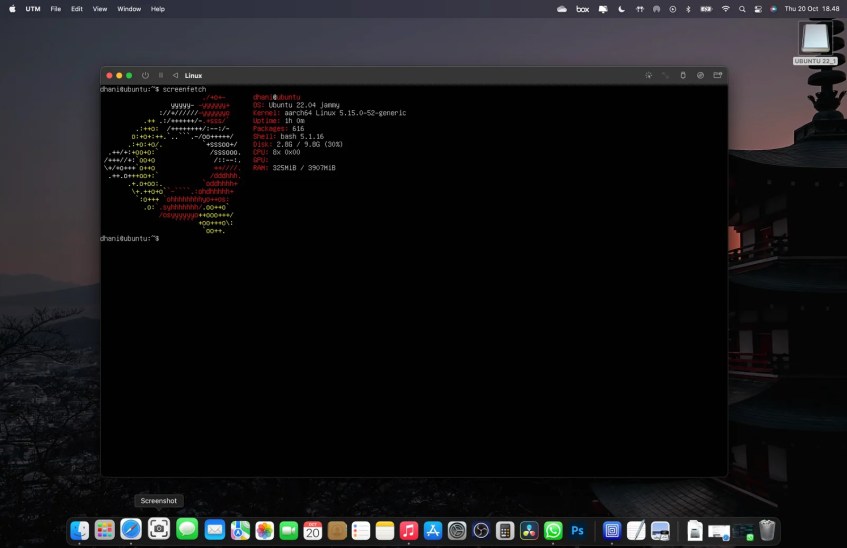Image resolution: width=847 pixels, height=548 pixels.
Task: Open the screen mirroring display icon
Action: point(603,9)
